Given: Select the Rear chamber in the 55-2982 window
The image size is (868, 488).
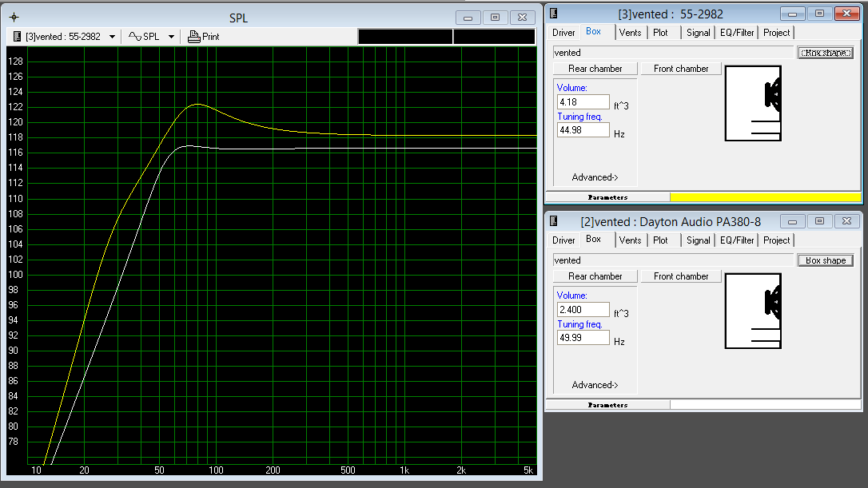Looking at the screenshot, I should tap(594, 69).
